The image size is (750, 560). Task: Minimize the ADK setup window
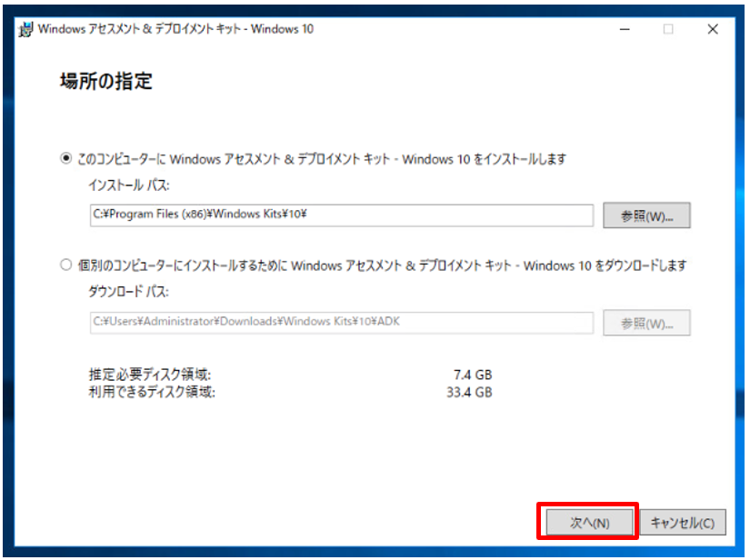tap(625, 29)
